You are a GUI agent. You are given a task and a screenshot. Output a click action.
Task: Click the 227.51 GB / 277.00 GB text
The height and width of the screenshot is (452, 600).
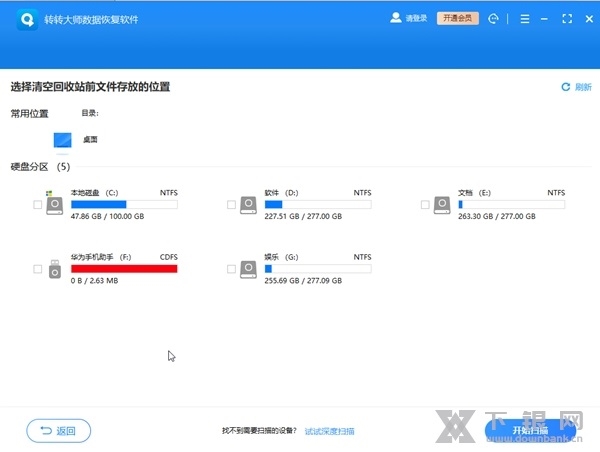tap(303, 216)
